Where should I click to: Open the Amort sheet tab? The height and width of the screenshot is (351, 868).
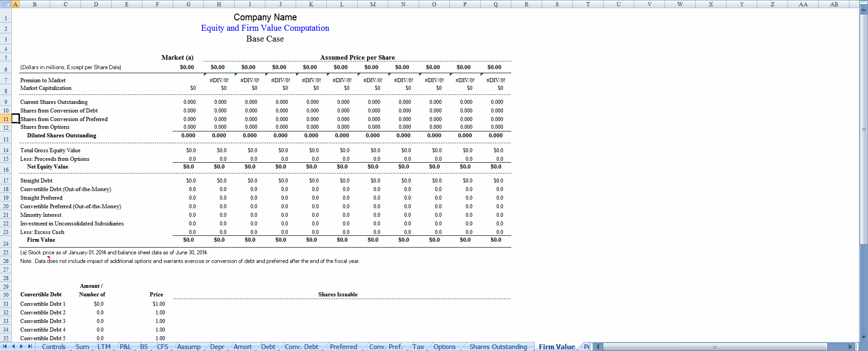[x=243, y=347]
